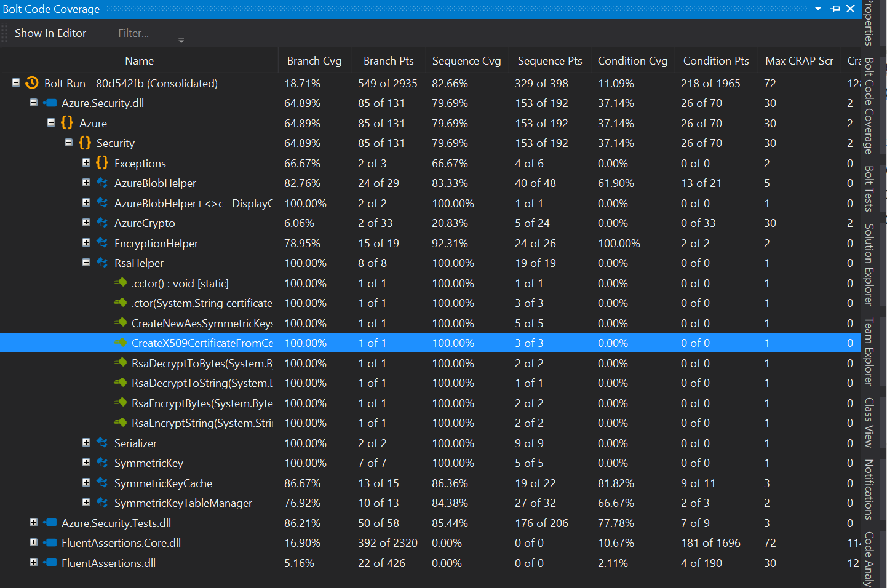Open the Filter dropdown arrow

181,40
